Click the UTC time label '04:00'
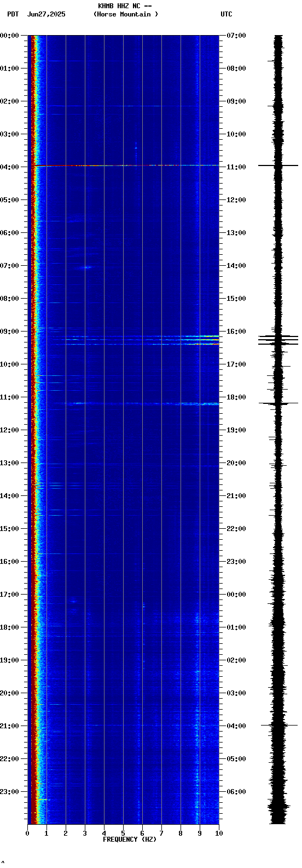Image resolution: width=302 pixels, height=868 pixels. pos(236,726)
